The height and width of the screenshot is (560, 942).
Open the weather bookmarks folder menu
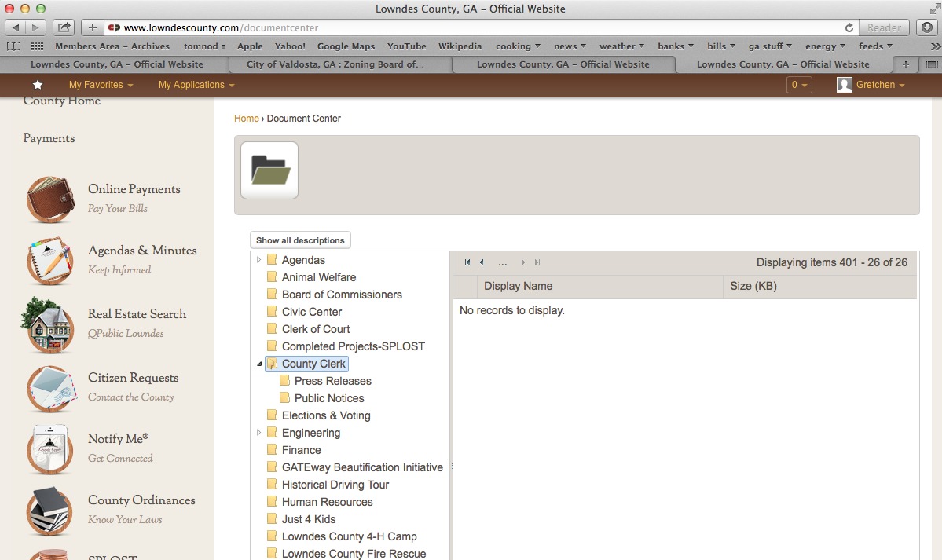coord(621,46)
